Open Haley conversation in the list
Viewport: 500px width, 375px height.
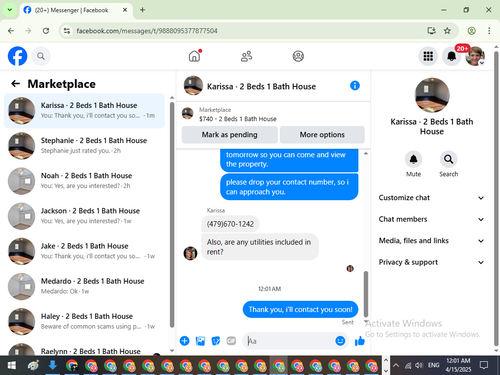point(84,322)
